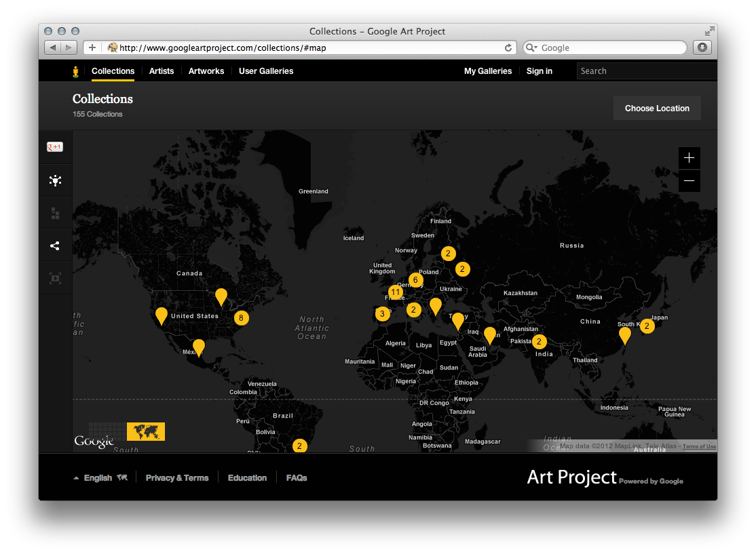Viewport: 756px width, 554px height.
Task: Click the marker showing 11 collections in France
Action: click(x=396, y=292)
